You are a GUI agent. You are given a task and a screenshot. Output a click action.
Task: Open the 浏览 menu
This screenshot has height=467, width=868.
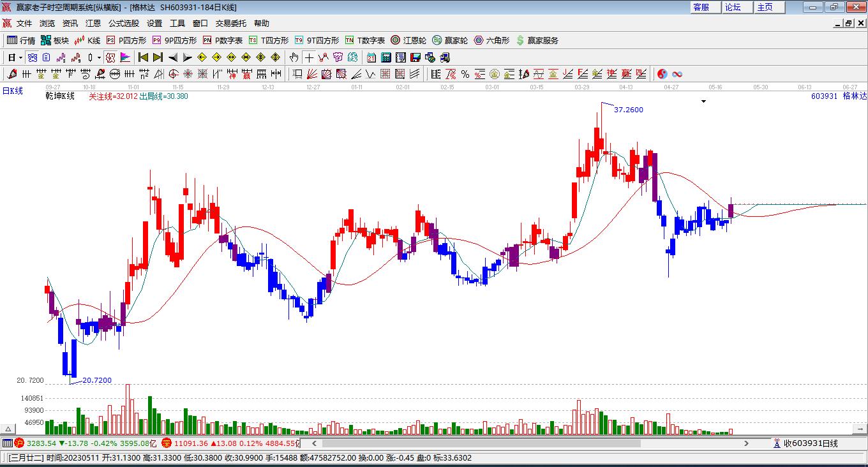click(47, 24)
